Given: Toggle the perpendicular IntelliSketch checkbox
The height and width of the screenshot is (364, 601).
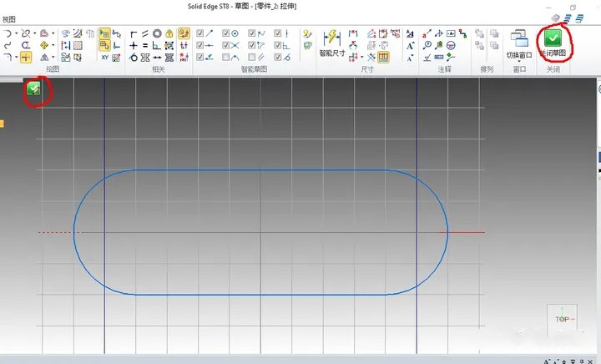Looking at the screenshot, I should pyautogui.click(x=278, y=45).
